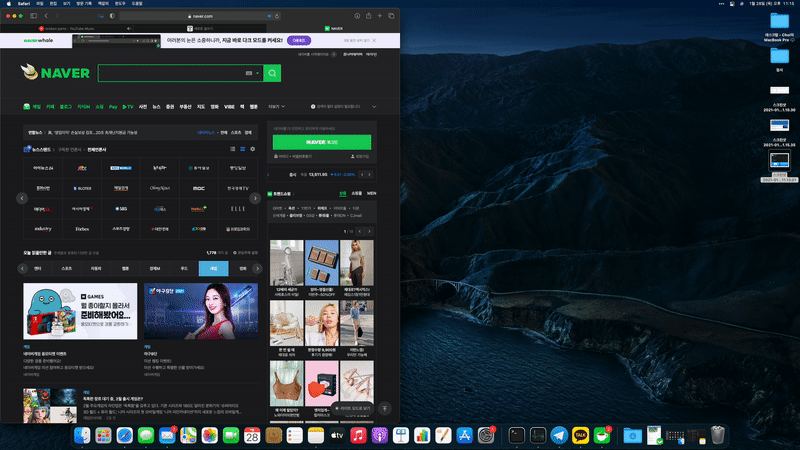Open Terminal from the Dock

[516, 436]
